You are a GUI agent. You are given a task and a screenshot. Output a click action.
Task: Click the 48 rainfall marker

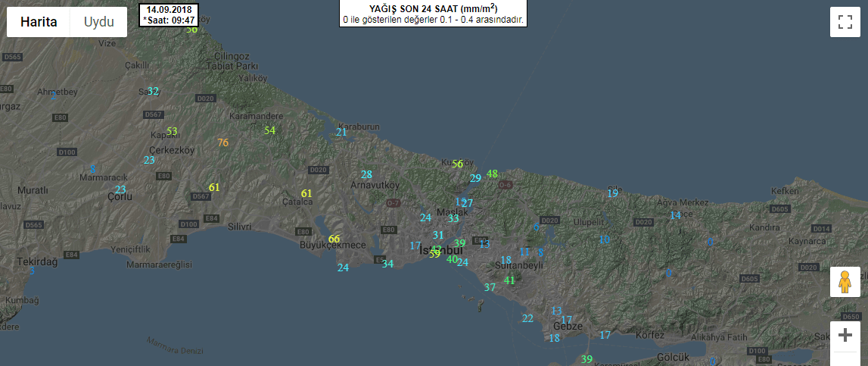[492, 174]
